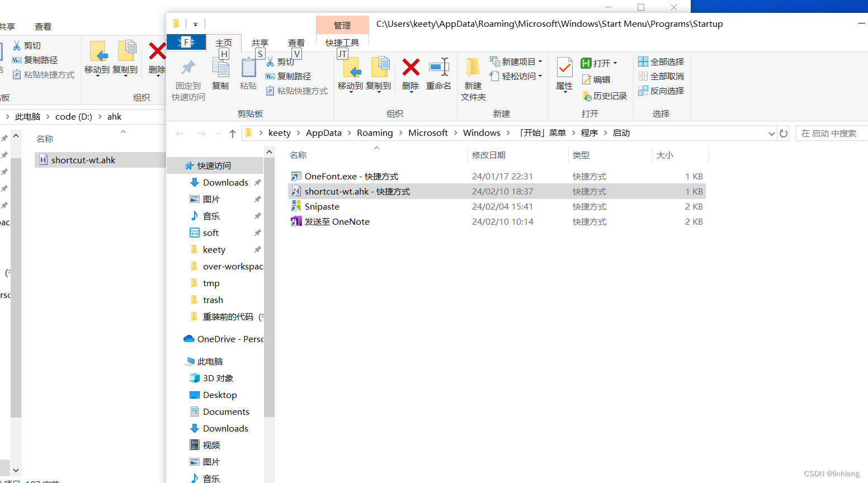Click 剪切 in the background ahk window
Image resolution: width=868 pixels, height=483 pixels.
click(27, 45)
